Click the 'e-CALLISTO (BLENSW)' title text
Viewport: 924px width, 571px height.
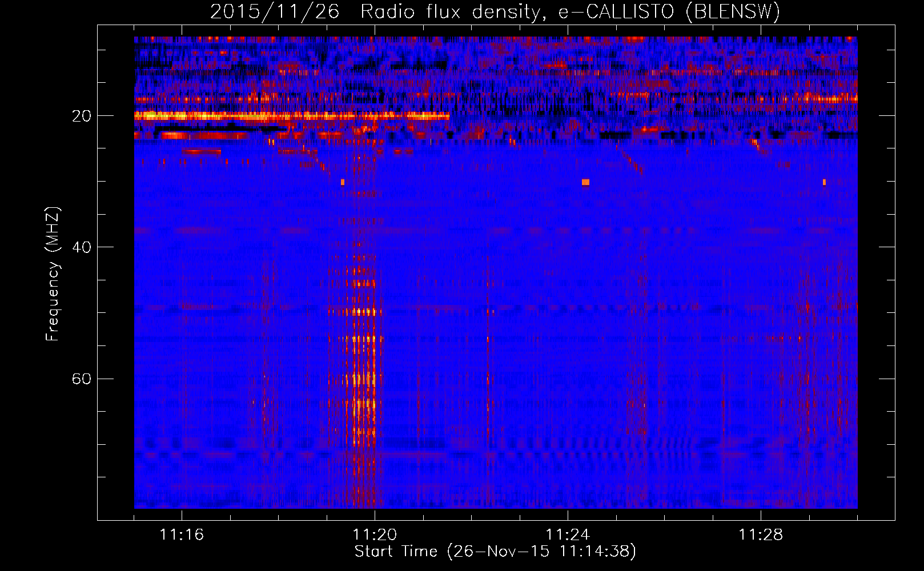[669, 11]
